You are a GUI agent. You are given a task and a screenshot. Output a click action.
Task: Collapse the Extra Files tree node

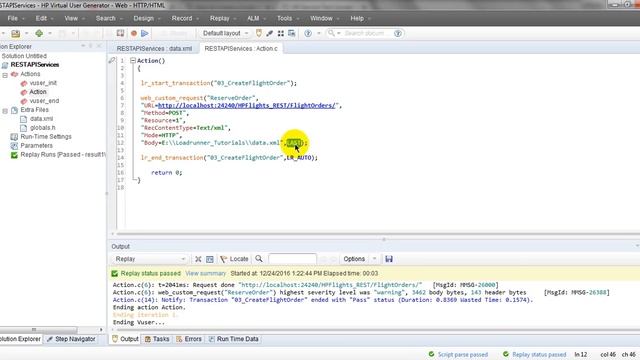click(5, 111)
